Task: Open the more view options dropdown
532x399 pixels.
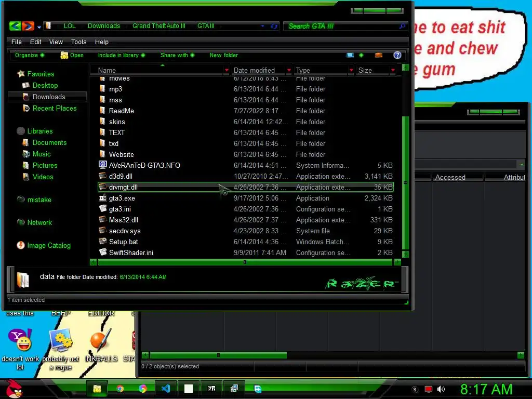Action: [361, 55]
